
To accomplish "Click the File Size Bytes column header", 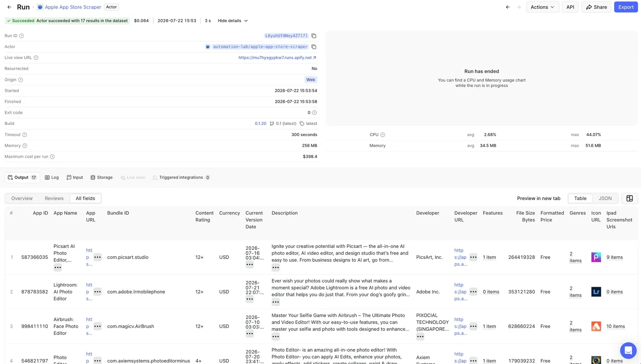I will pyautogui.click(x=526, y=216).
